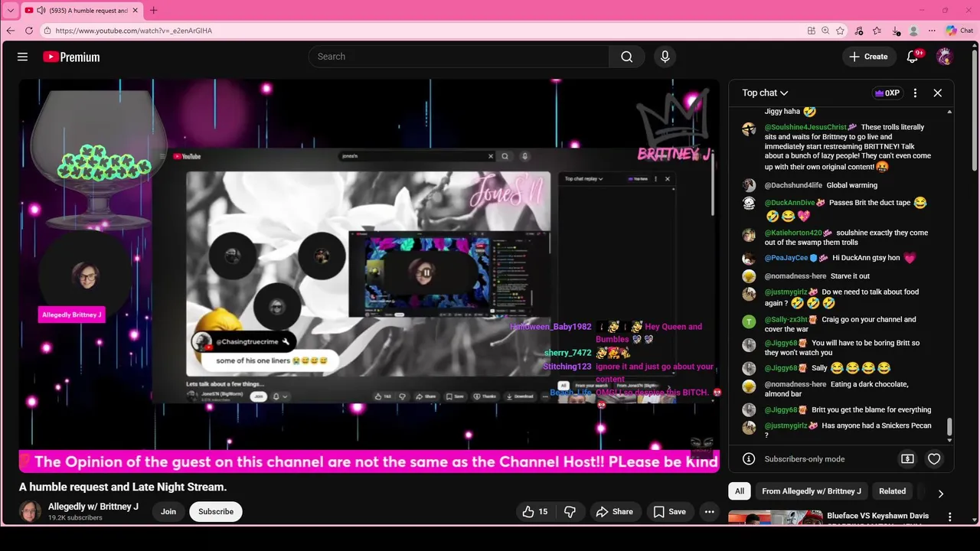Viewport: 980px width, 551px height.
Task: Open the browser tab search dropdown
Action: coord(11,10)
